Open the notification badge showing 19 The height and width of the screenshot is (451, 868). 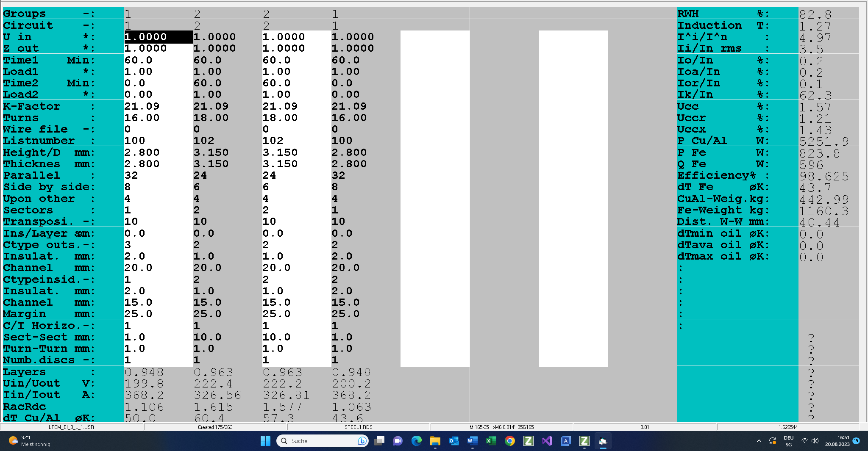pyautogui.click(x=856, y=440)
